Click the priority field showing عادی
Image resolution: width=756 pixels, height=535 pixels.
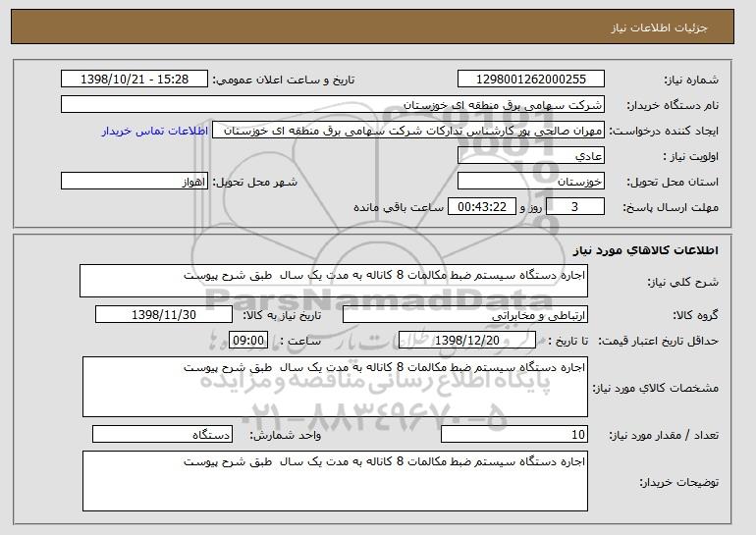531,156
